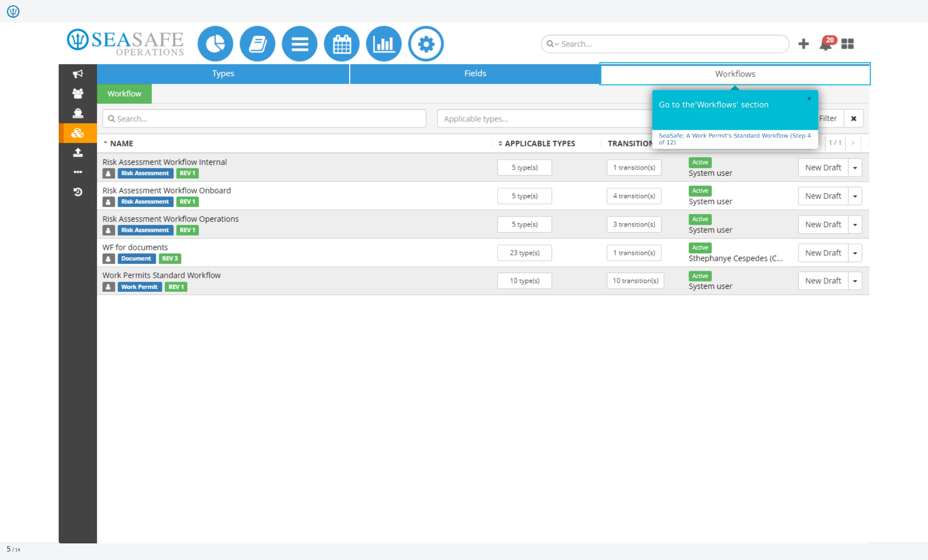Expand New Draft dropdown for Work Permits Standard Workflow

pos(855,281)
